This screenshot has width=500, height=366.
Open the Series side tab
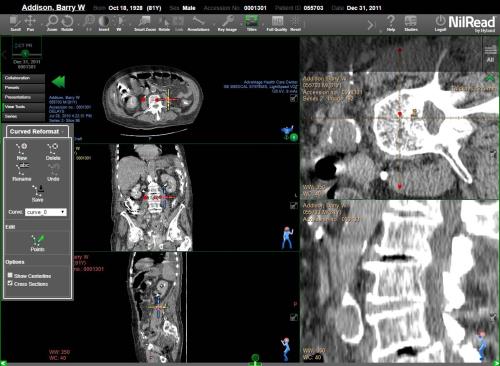[24, 116]
